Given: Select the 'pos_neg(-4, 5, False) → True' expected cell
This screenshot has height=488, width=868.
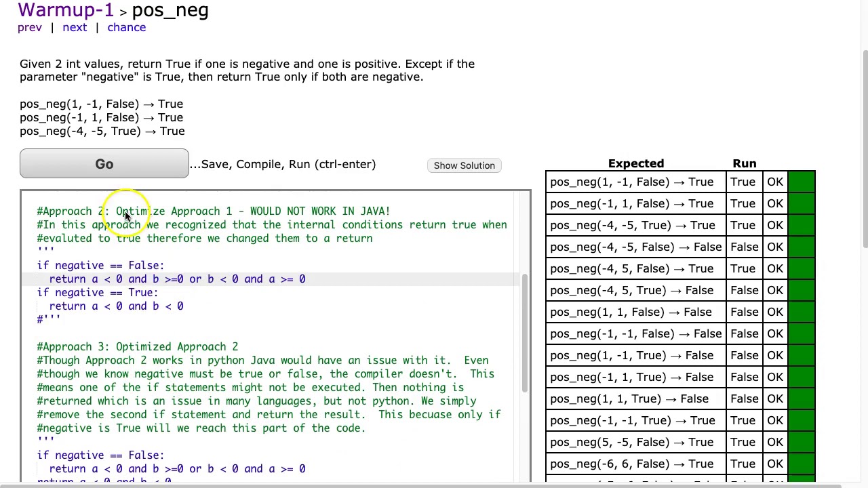Looking at the screenshot, I should click(635, 268).
